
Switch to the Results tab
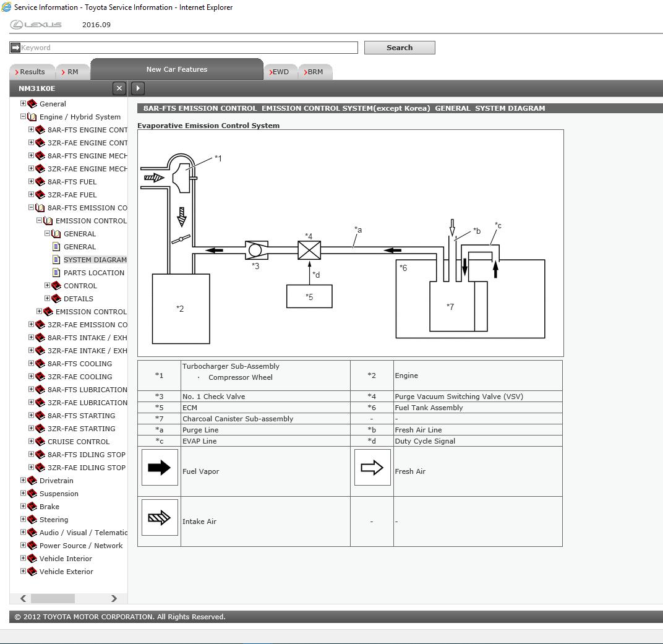32,72
